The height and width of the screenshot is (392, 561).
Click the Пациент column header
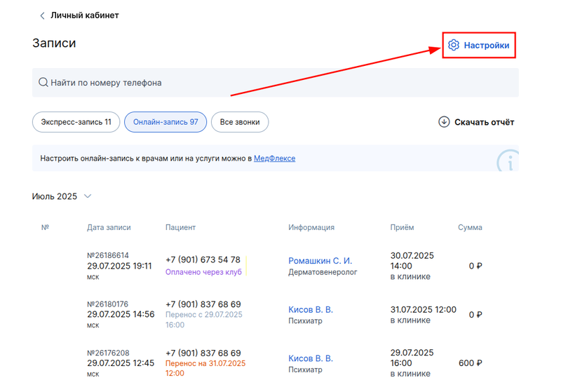click(180, 227)
